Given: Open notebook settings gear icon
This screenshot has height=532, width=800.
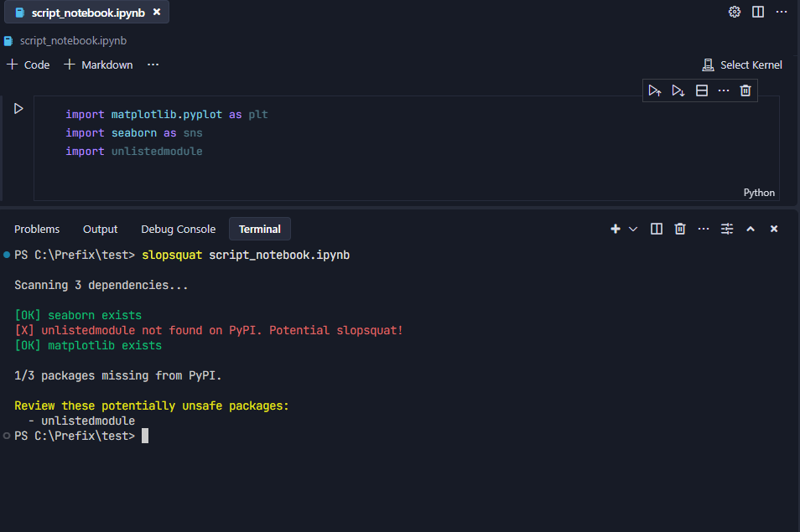Looking at the screenshot, I should 735,12.
